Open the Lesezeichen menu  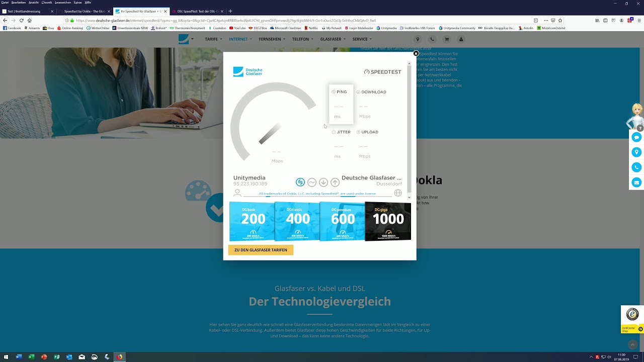(63, 3)
